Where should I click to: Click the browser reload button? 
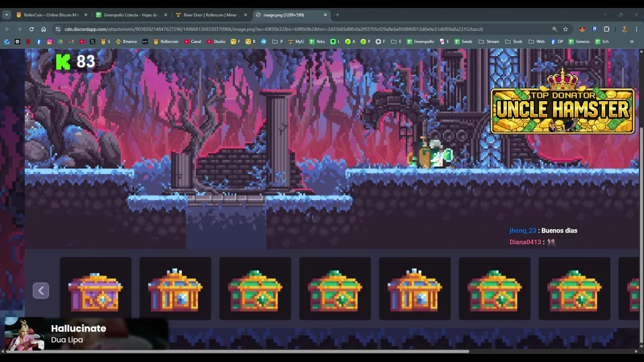tap(31, 29)
